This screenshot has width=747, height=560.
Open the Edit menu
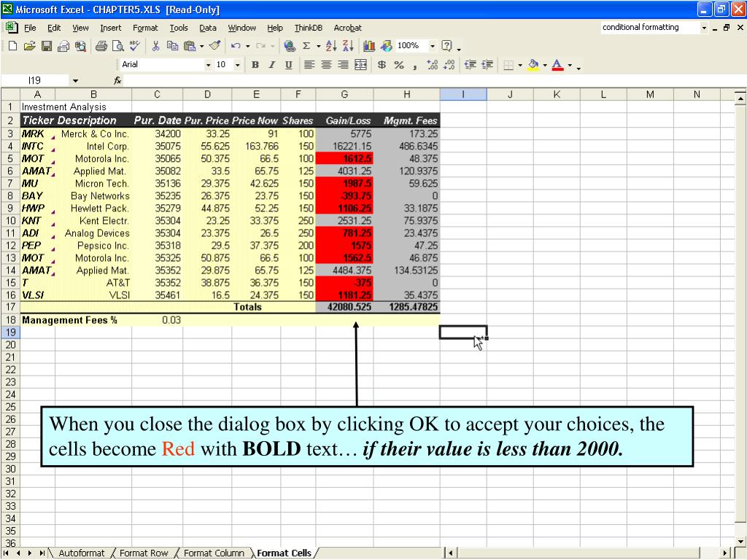pos(54,28)
